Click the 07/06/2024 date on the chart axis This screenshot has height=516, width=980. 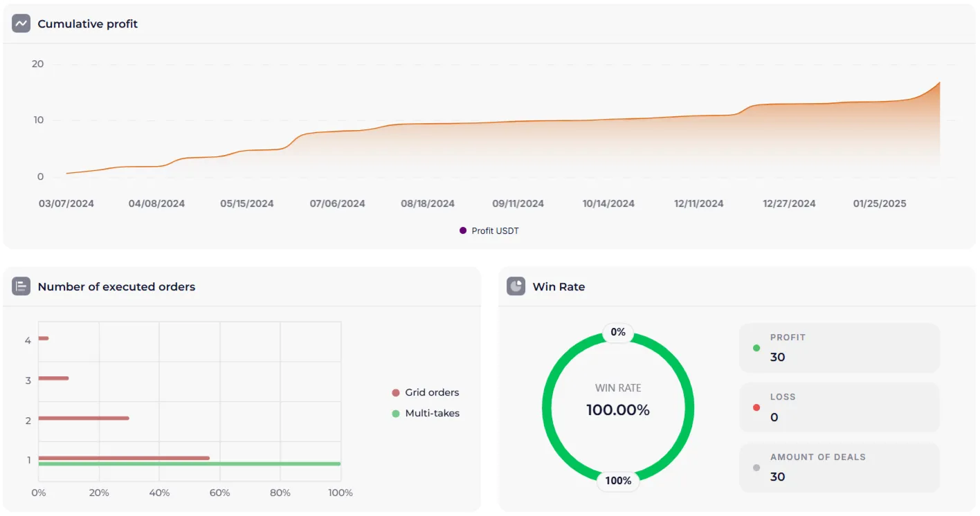pos(337,203)
